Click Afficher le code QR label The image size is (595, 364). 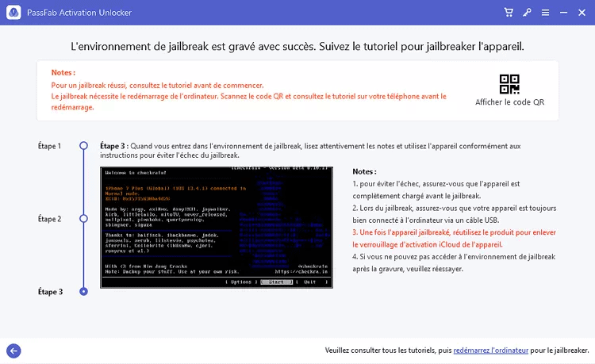(509, 102)
